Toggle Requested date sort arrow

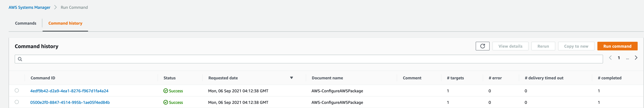[x=291, y=78]
